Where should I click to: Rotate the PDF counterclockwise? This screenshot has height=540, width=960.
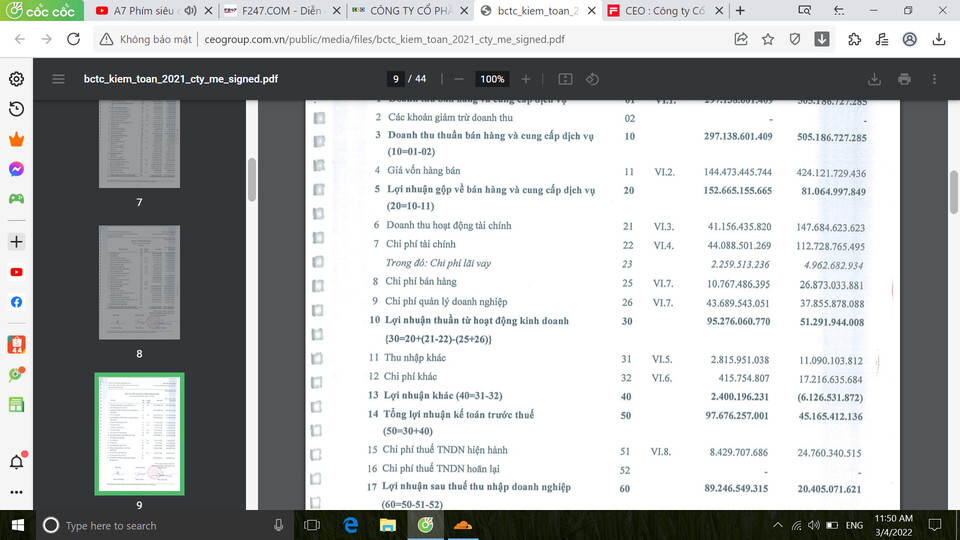(x=592, y=79)
